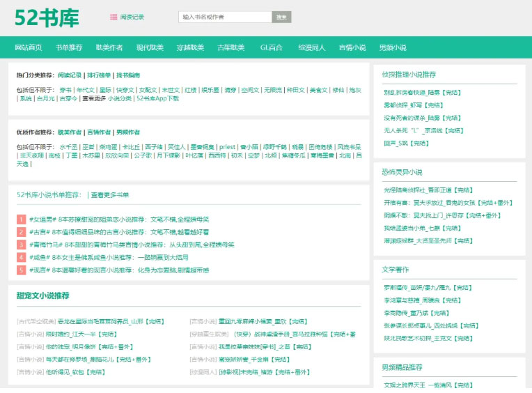Open novel 他的独宠_明月像饼

pos(89,347)
